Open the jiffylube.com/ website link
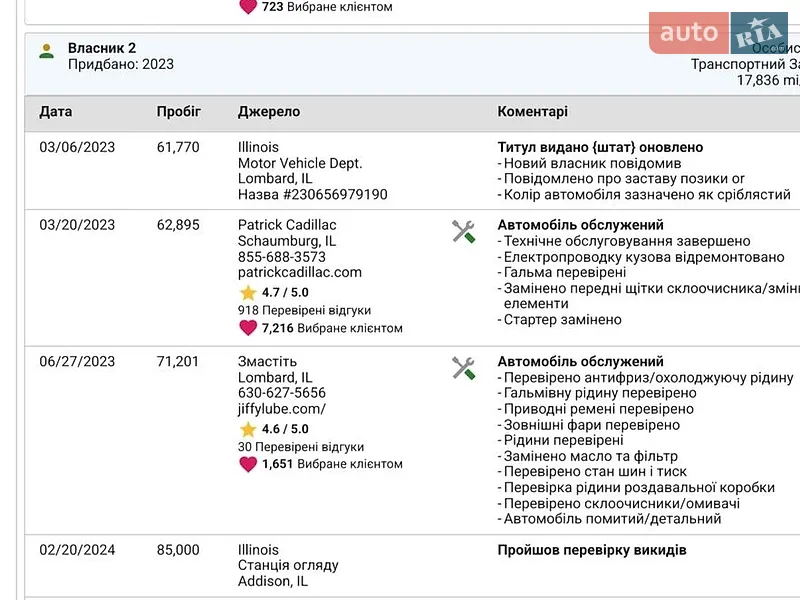The image size is (800, 600). click(x=282, y=409)
